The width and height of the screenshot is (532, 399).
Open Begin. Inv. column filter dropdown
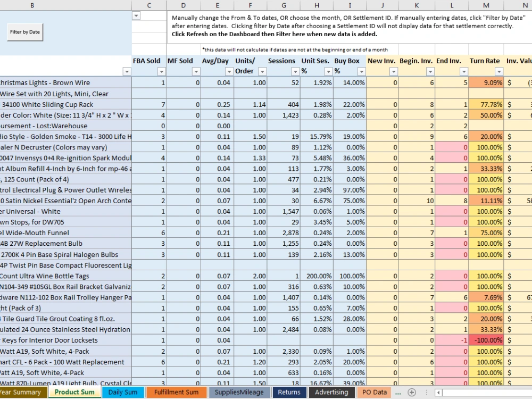point(430,72)
